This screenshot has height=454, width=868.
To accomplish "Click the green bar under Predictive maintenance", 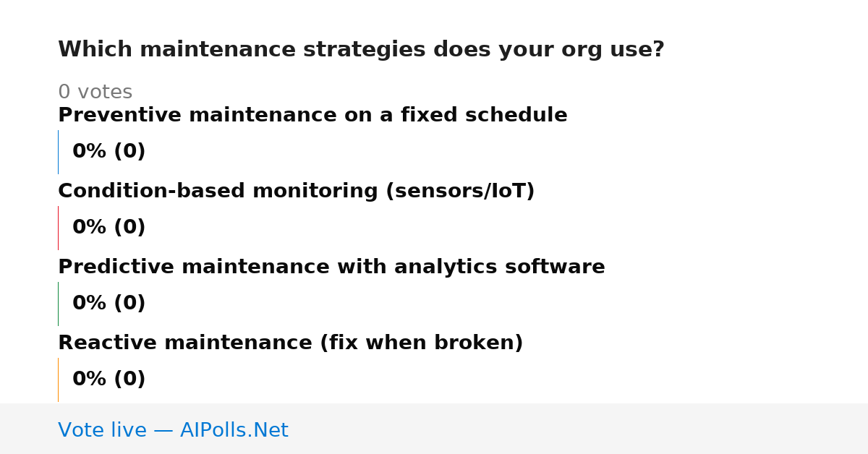I will [x=58, y=304].
